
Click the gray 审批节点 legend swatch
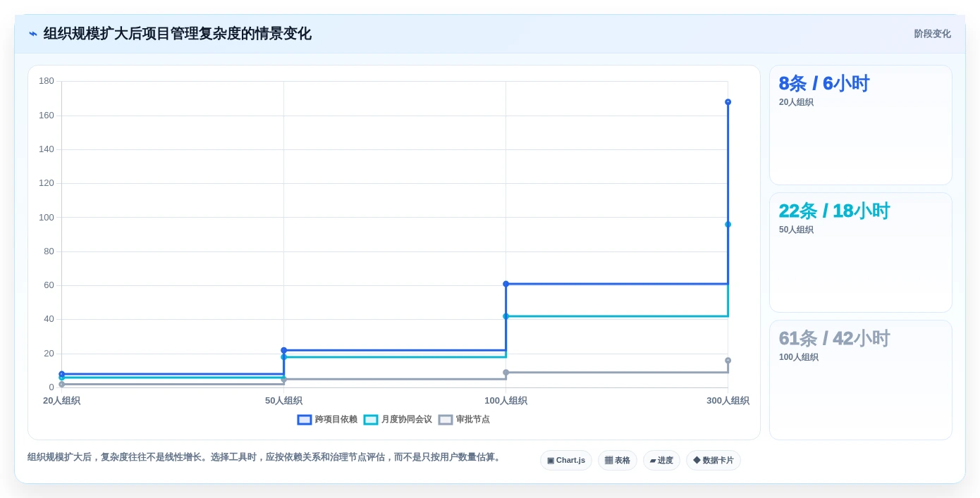pyautogui.click(x=446, y=420)
